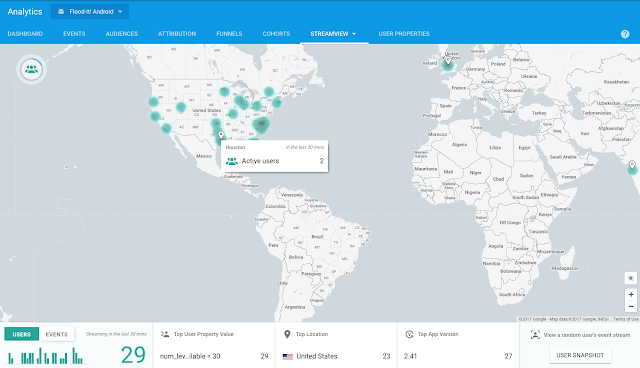Open the USER PROPERTIES tab
Screen dimensions: 640x368
coord(404,34)
